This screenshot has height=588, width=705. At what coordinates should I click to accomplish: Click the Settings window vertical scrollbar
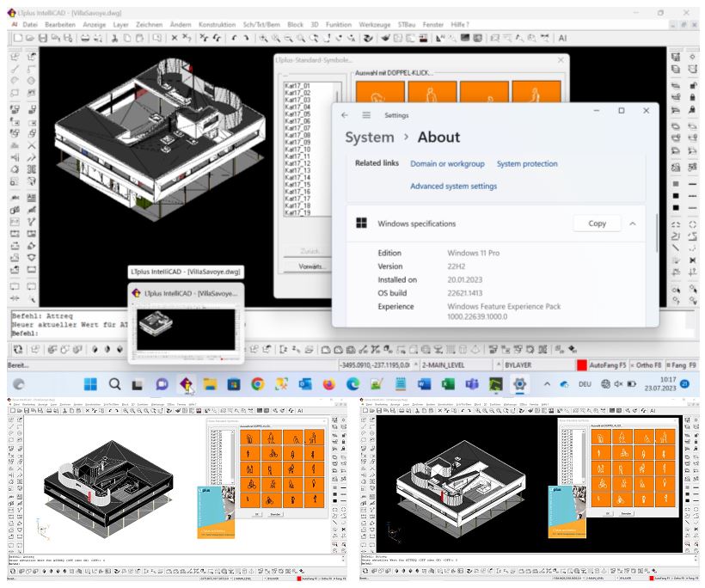point(657,233)
